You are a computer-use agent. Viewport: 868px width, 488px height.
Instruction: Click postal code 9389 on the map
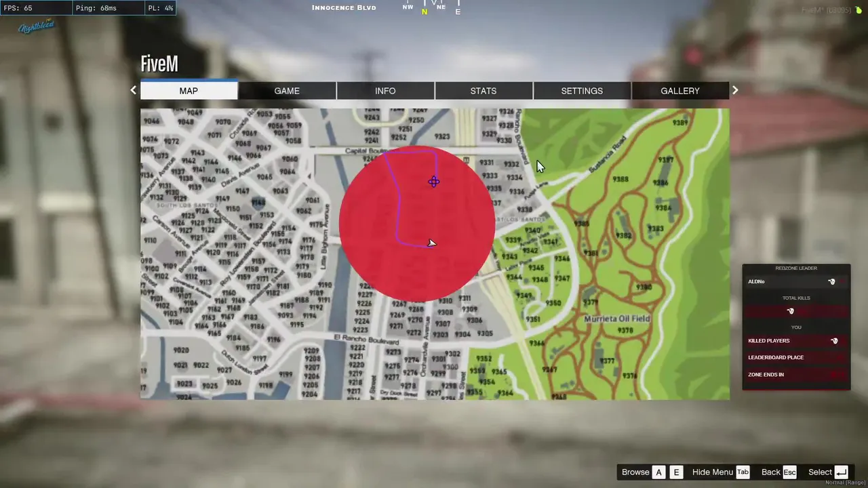[679, 123]
